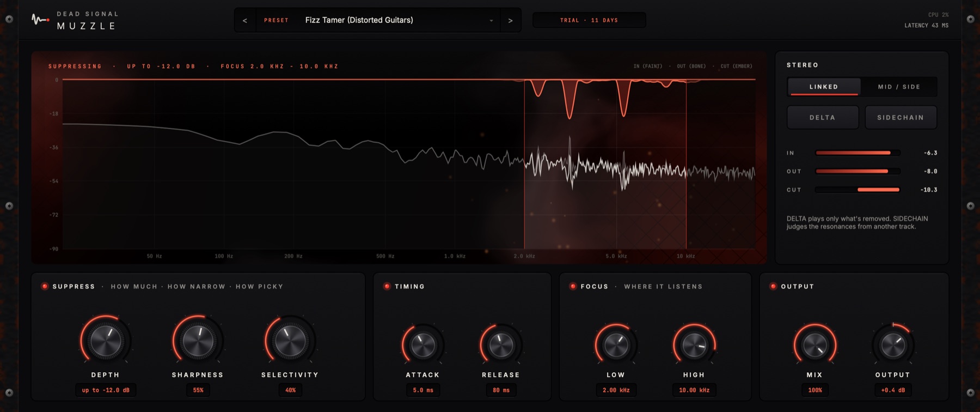
Task: Edit the Selectivity value 40%
Action: pos(290,390)
